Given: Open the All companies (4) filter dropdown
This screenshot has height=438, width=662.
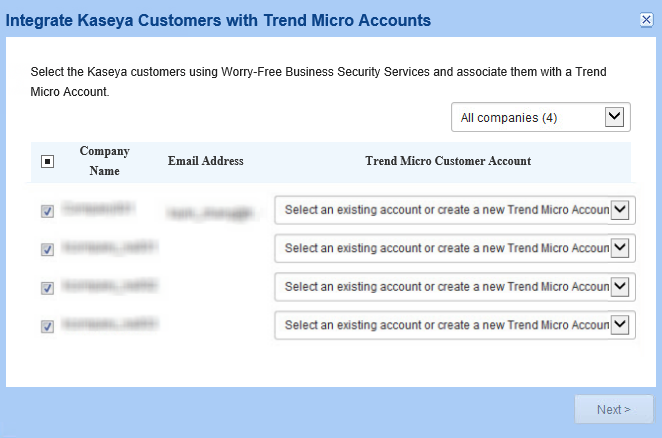Looking at the screenshot, I should tap(540, 118).
